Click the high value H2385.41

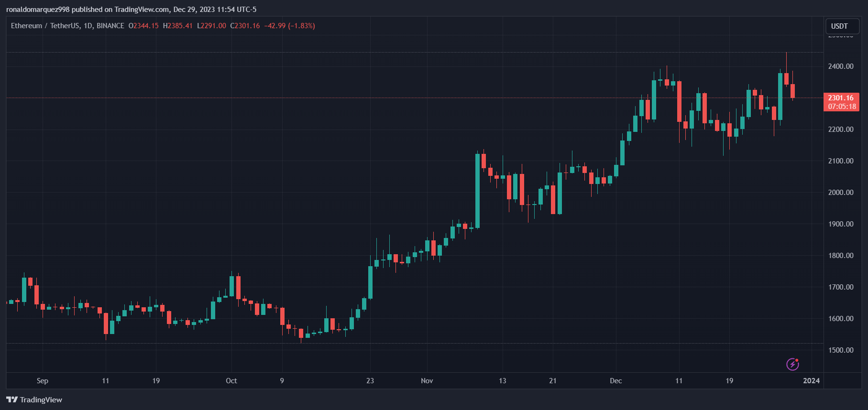coord(177,26)
